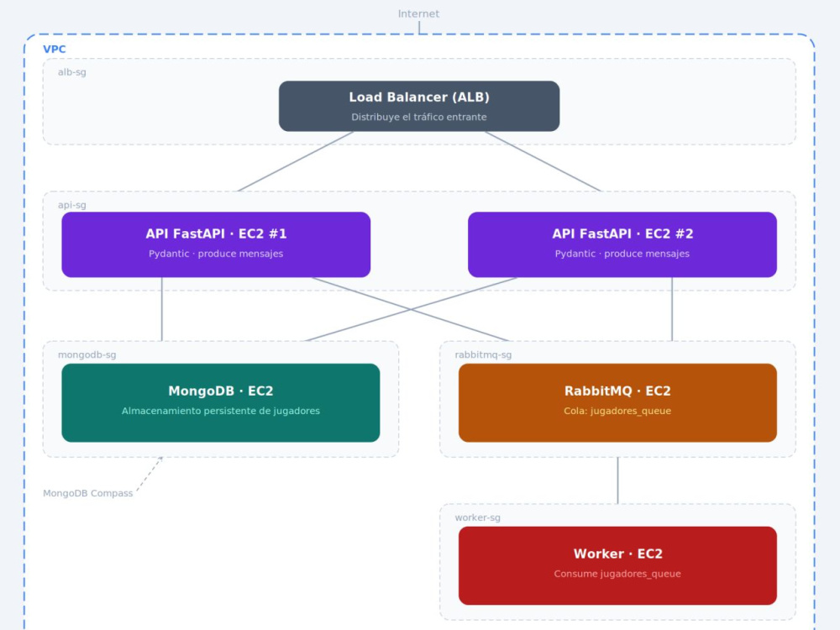This screenshot has width=840, height=630.
Task: Select the API FastAPI EC2 #1 box
Action: [216, 244]
